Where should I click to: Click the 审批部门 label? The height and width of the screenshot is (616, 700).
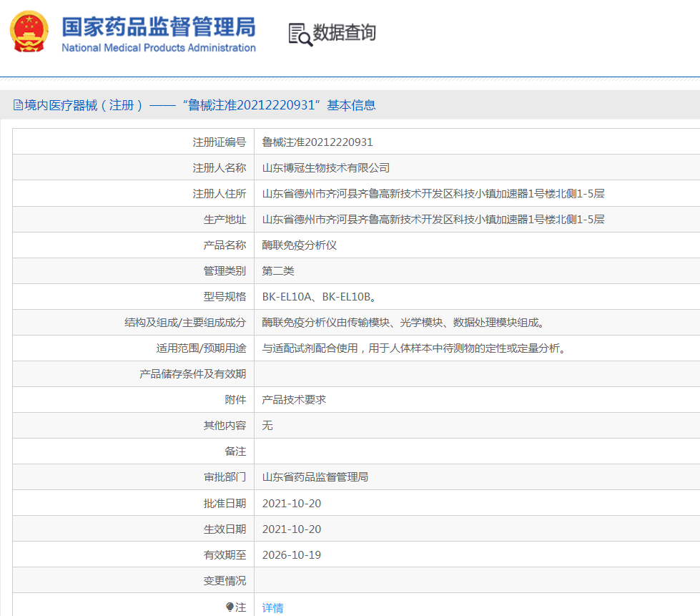click(x=225, y=477)
